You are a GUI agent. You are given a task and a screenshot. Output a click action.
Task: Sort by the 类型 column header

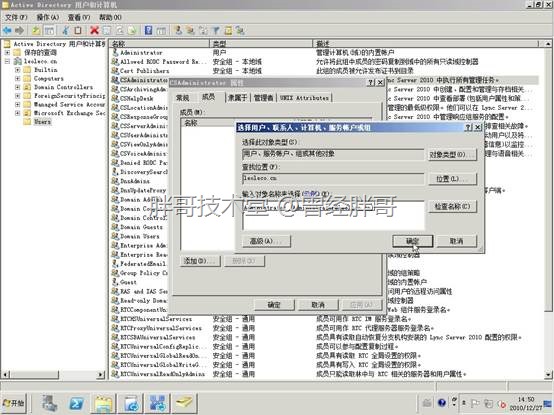click(x=261, y=44)
